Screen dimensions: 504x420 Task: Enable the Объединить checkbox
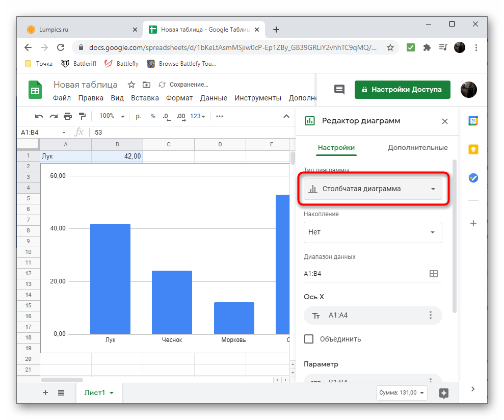click(309, 339)
